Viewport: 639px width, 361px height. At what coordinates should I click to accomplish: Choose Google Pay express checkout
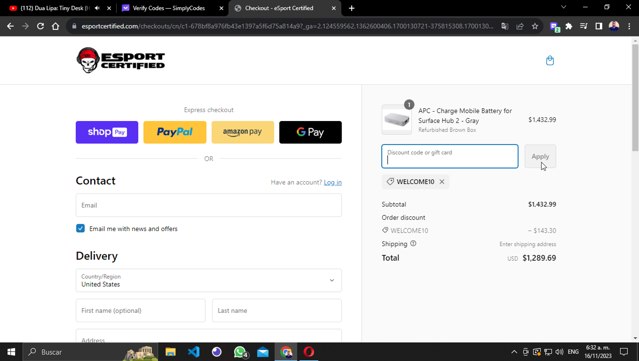point(311,132)
